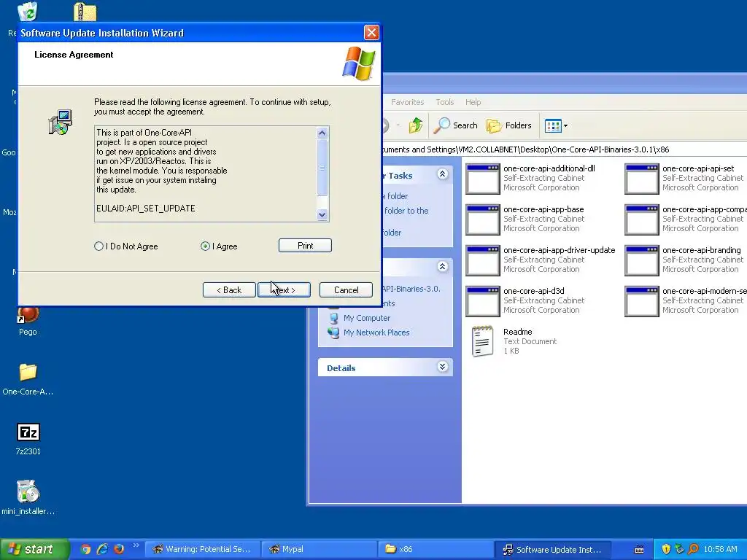The image size is (747, 560).
Task: Open the Favorites menu in Explorer
Action: 407,102
